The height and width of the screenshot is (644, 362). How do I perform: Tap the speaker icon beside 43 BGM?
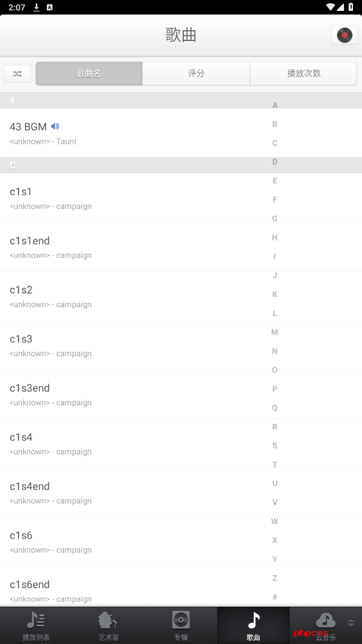(55, 126)
